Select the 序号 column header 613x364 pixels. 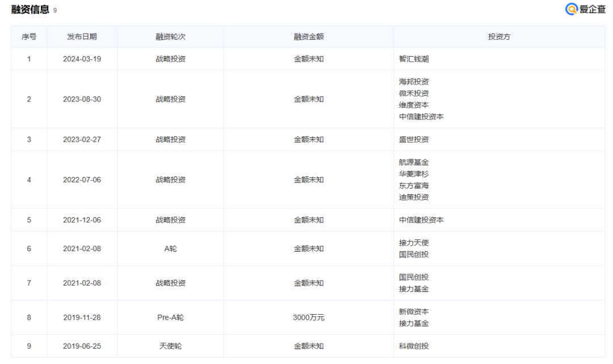[29, 37]
